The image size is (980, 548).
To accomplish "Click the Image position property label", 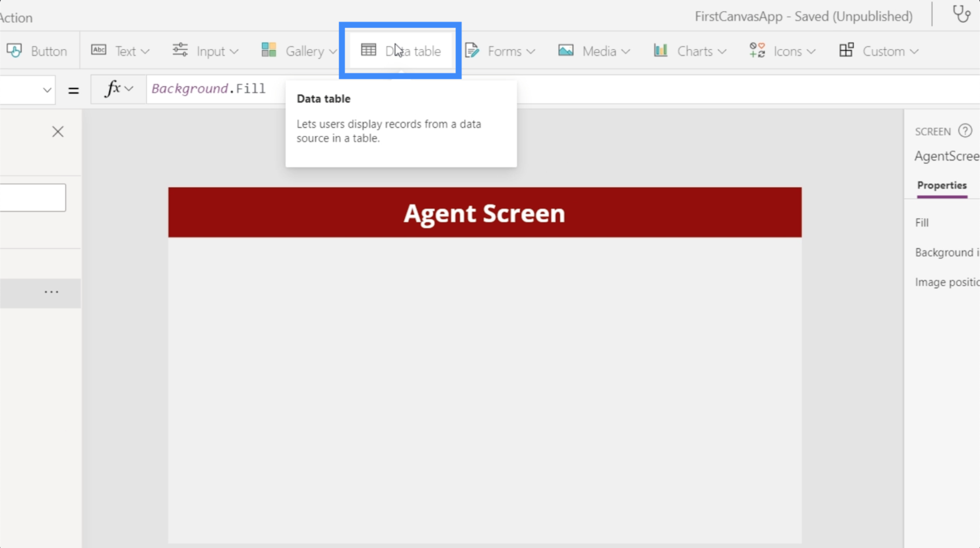I will (x=947, y=282).
